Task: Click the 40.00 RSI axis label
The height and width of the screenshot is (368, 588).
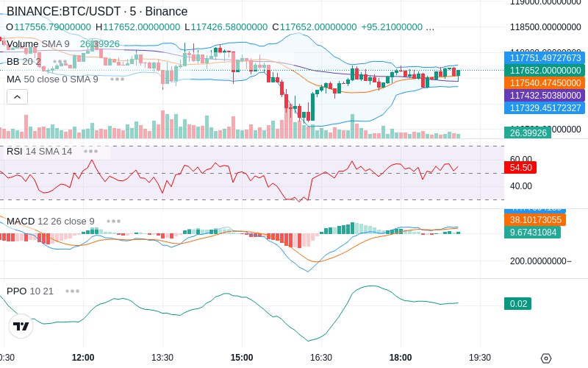Action: [521, 186]
